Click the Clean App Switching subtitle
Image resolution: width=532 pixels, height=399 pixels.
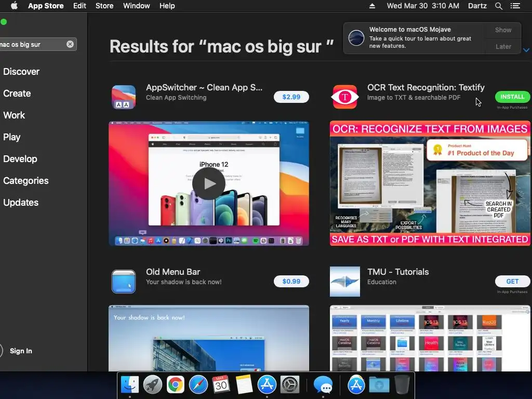[176, 98]
